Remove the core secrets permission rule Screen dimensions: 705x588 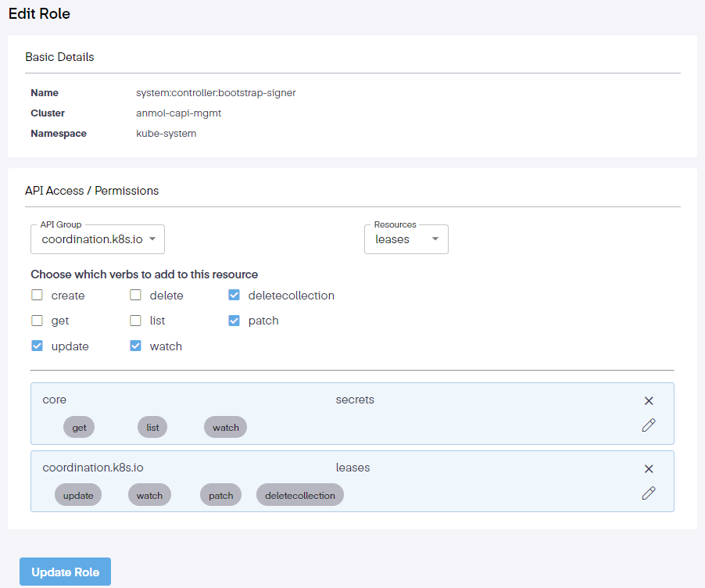[649, 401]
